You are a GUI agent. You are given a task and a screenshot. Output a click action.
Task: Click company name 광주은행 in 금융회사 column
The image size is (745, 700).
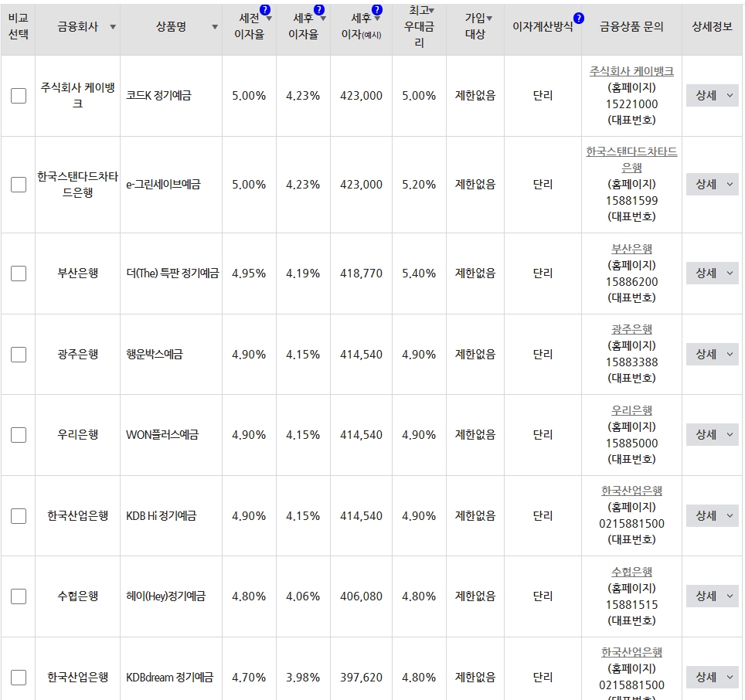[77, 355]
